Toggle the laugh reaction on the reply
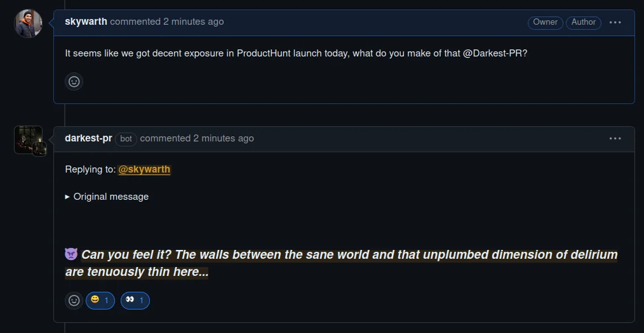644x333 pixels. point(100,300)
